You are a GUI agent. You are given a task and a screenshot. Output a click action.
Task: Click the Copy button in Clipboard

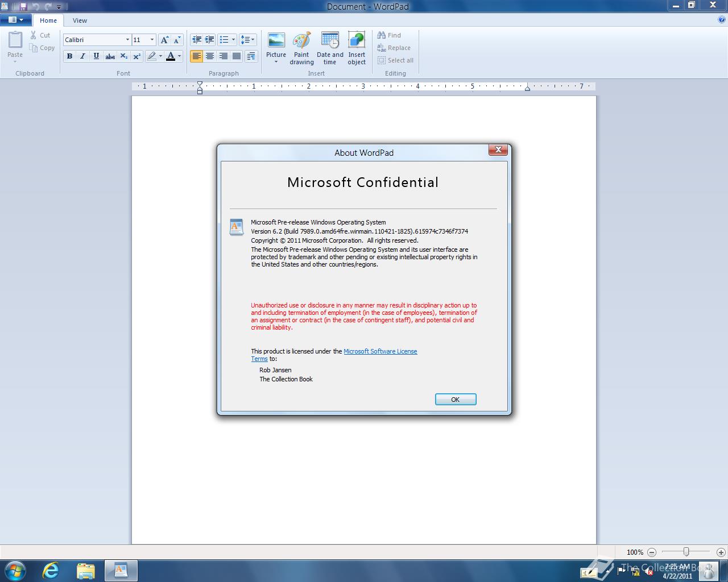42,48
